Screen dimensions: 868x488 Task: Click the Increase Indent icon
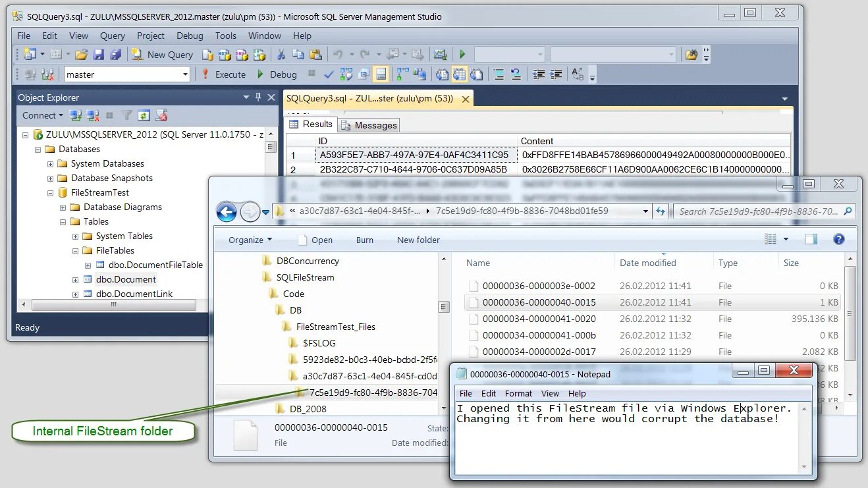pos(556,74)
